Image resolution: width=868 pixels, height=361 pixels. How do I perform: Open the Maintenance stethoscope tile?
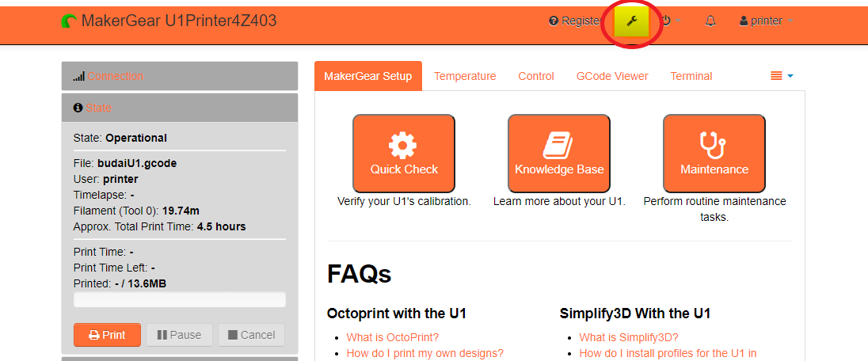(714, 154)
